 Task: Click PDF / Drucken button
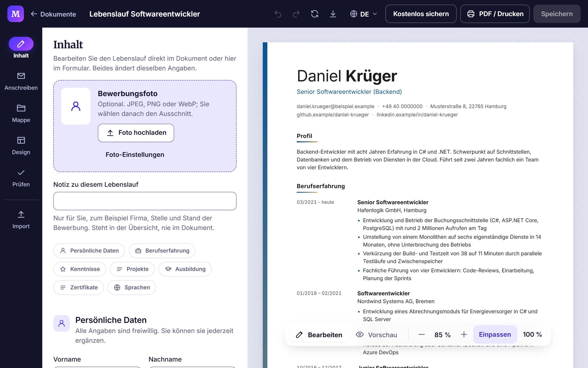(495, 14)
